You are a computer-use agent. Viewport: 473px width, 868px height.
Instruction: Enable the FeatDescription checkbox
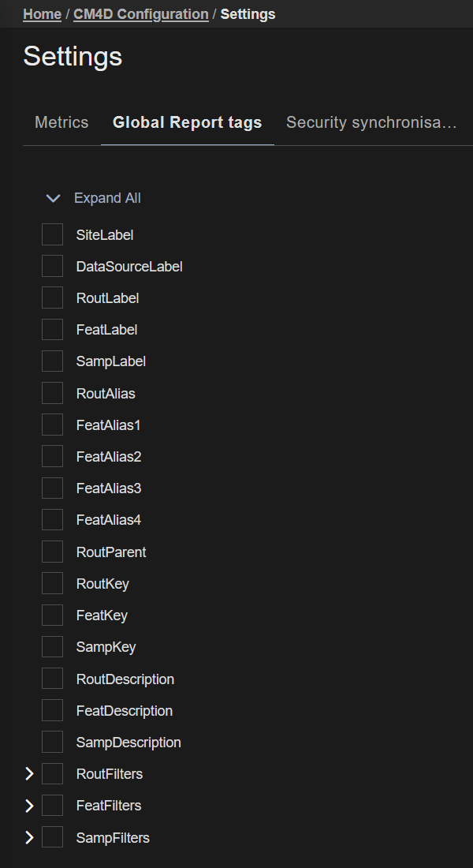point(52,710)
